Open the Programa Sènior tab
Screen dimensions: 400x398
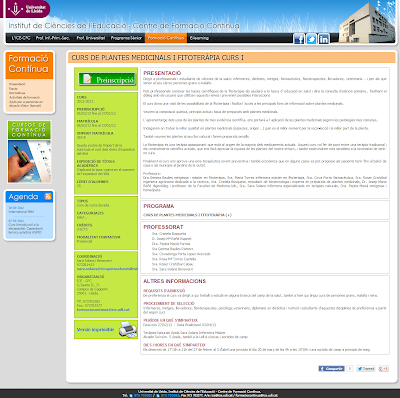[x=126, y=38]
